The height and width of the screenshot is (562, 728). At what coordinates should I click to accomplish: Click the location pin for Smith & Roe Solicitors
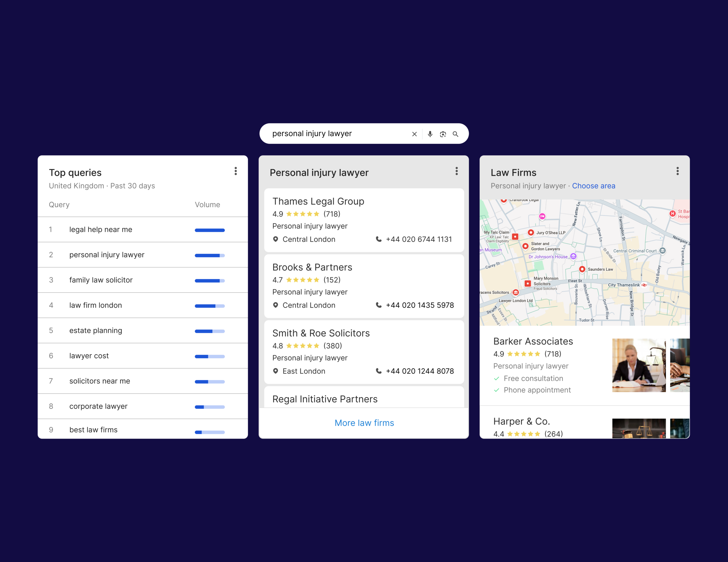[276, 371]
